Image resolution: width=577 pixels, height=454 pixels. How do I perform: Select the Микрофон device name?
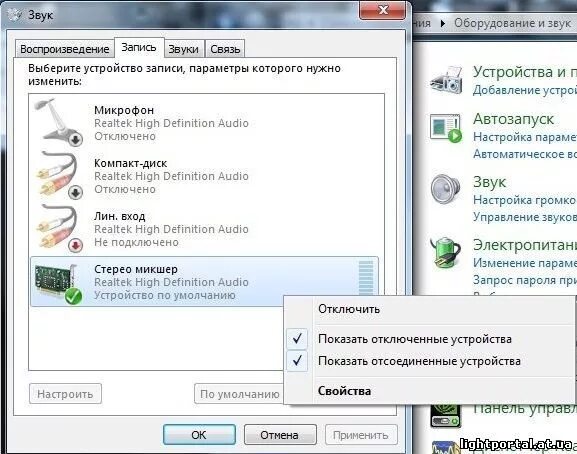tap(124, 110)
